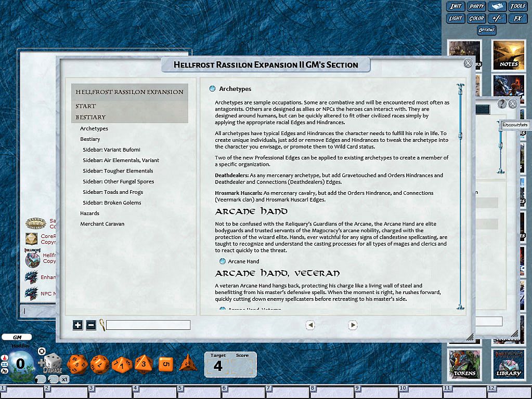
Task: Click the search magnifier icon
Action: [x=102, y=325]
